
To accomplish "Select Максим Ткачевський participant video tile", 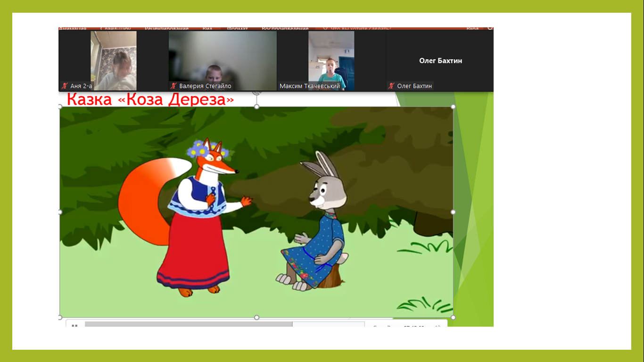I will pos(331,60).
